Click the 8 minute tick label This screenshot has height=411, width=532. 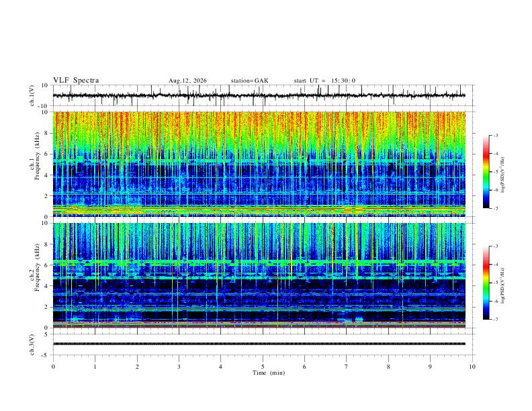388,367
